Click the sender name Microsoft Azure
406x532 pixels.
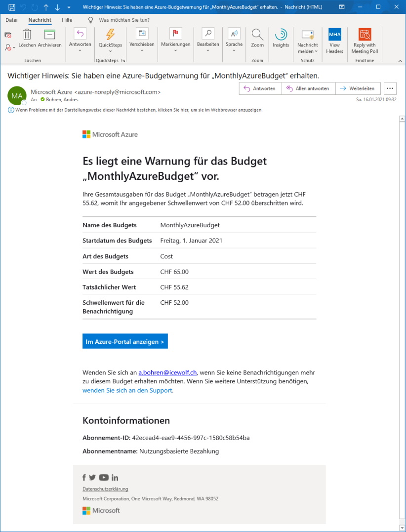click(51, 92)
